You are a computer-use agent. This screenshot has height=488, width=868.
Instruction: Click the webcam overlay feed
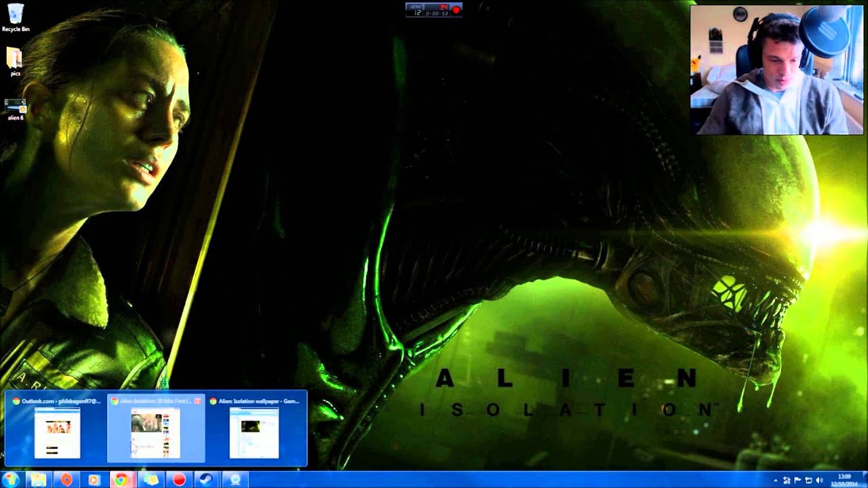(x=776, y=70)
